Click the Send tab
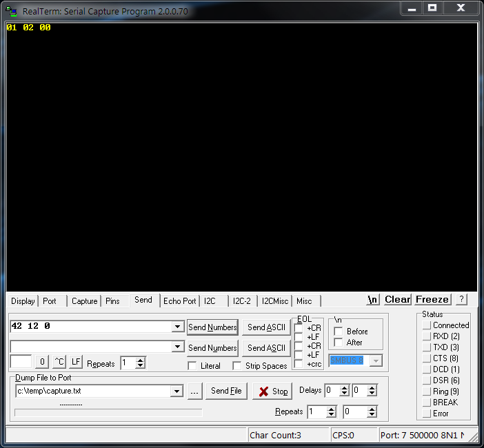The width and height of the screenshot is (484, 448). click(143, 300)
